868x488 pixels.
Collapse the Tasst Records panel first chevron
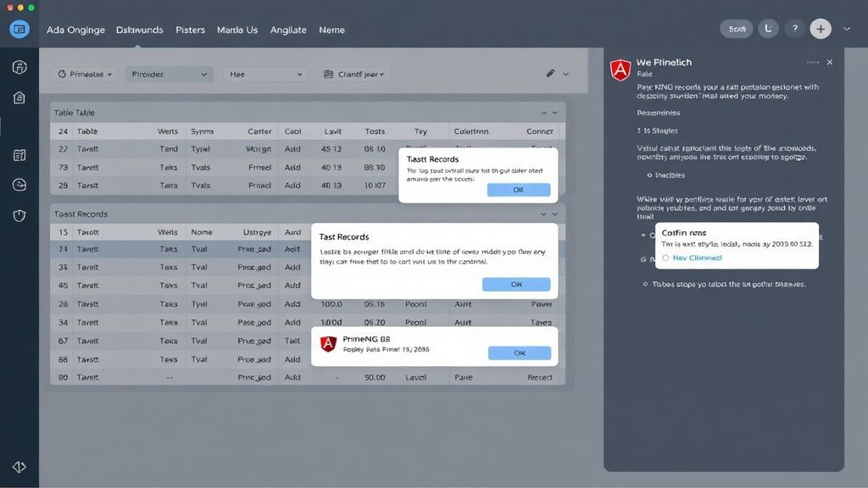coord(543,214)
